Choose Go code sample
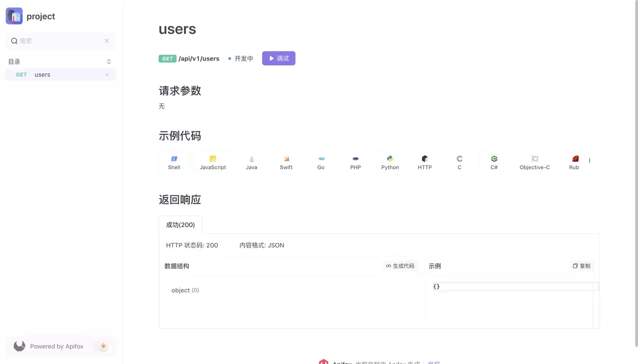 tap(321, 163)
